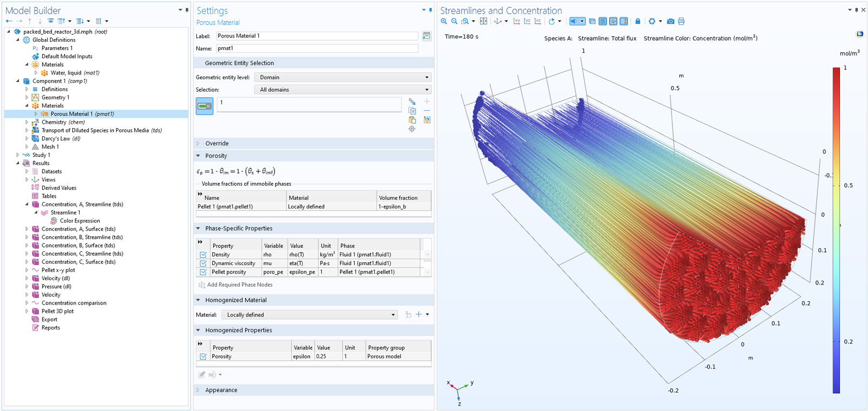The height and width of the screenshot is (411, 868).
Task: Click the Print icon in graphics toolbar
Action: [x=681, y=21]
